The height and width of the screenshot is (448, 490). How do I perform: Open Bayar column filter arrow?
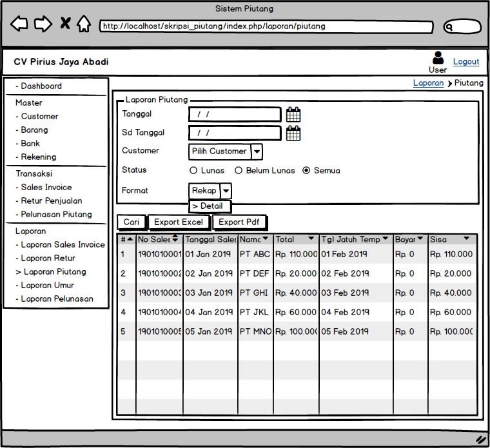[420, 239]
